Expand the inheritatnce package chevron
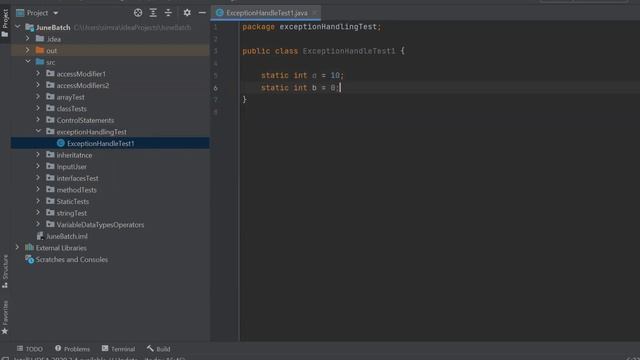640x360 pixels. (38, 155)
